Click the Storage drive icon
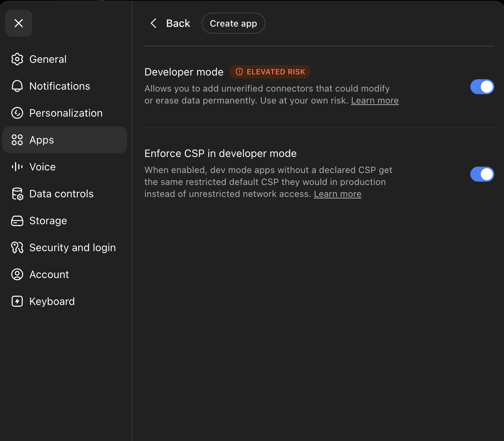Screen dimensions: 504x441 pyautogui.click(x=17, y=220)
